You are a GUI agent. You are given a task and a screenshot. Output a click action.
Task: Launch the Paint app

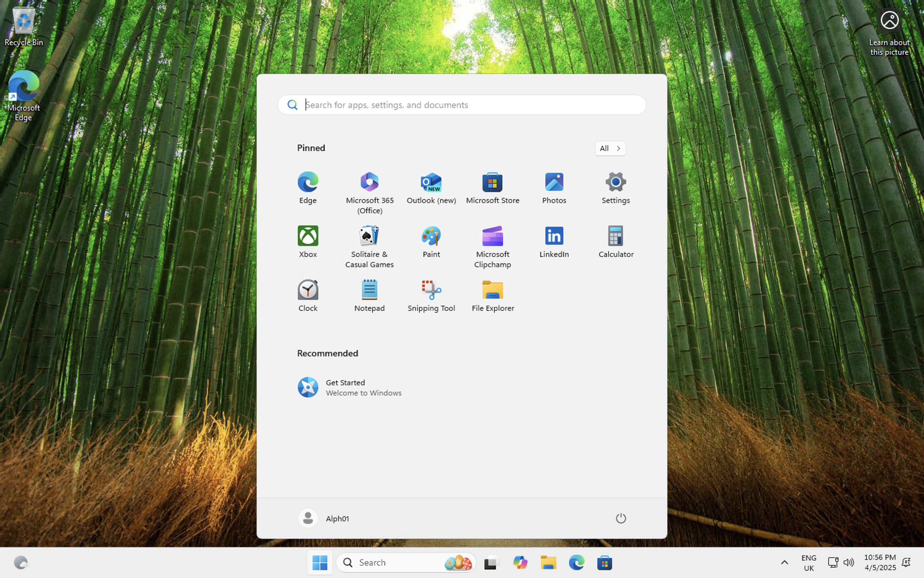pyautogui.click(x=431, y=242)
